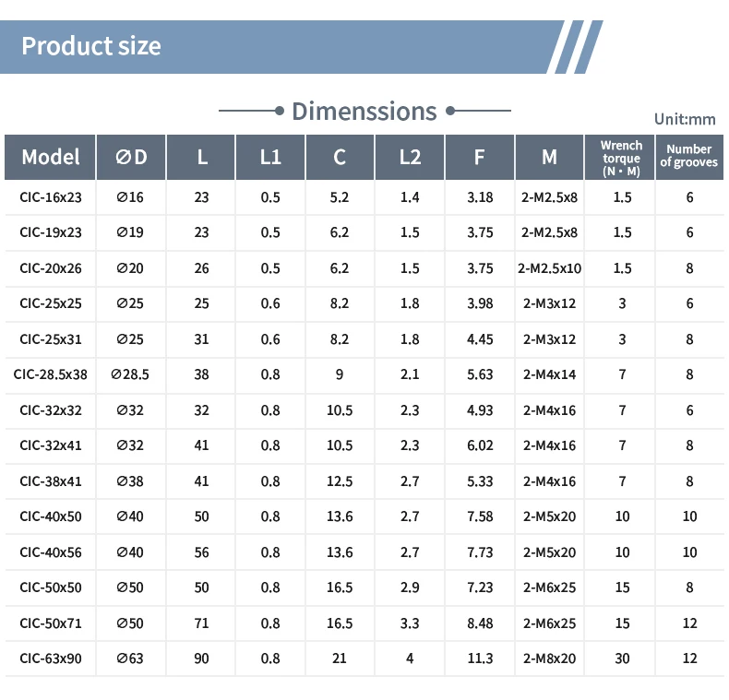Viewport: 729px width, 700px height.
Task: Click the 'L1' column header
Action: pos(270,157)
